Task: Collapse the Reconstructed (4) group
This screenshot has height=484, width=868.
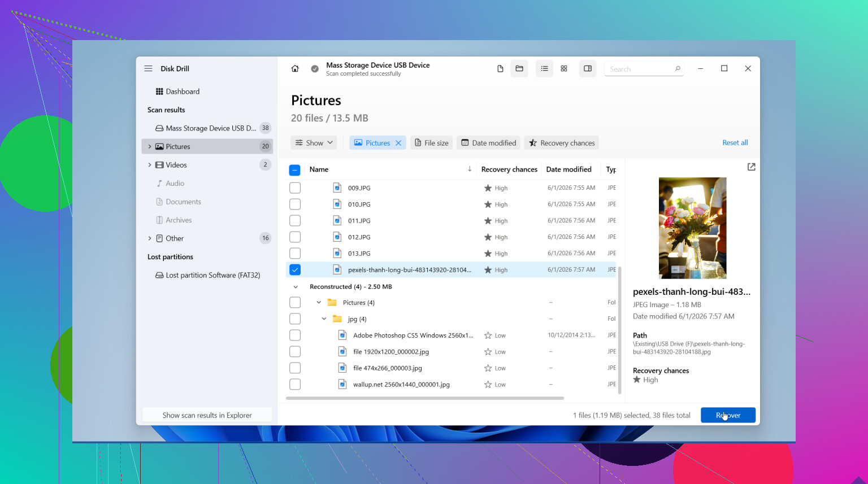Action: pos(296,287)
